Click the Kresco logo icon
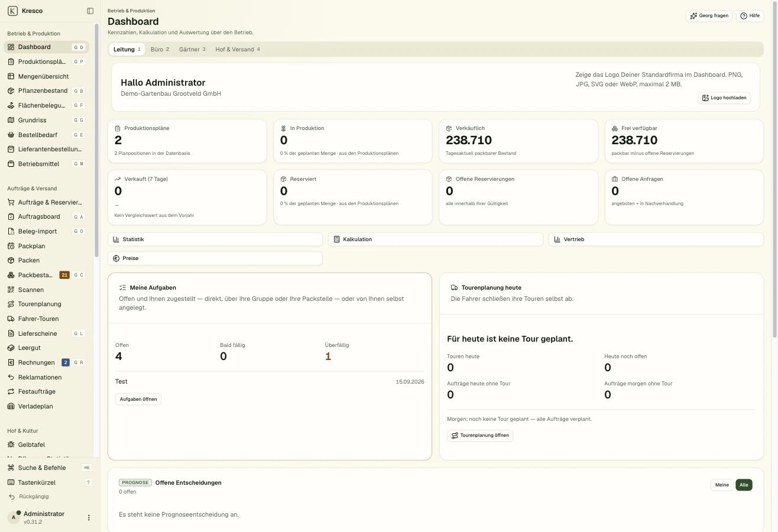Screen dimensions: 778x532 (12, 11)
